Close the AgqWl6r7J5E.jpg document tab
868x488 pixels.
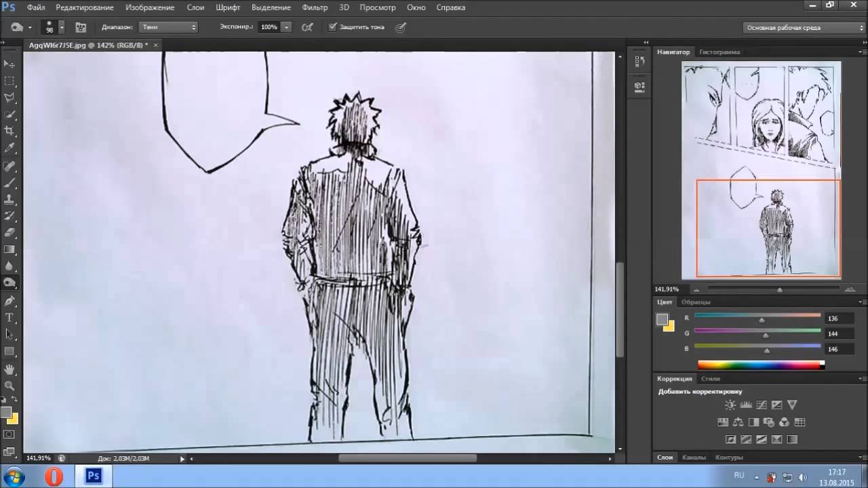coord(155,45)
